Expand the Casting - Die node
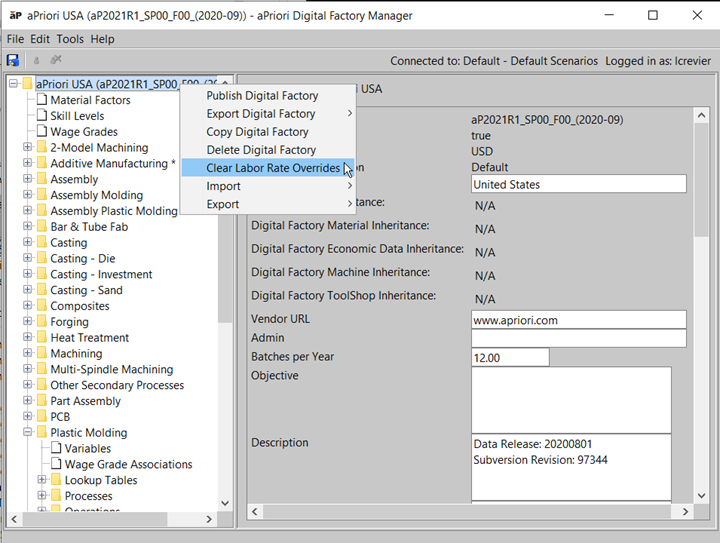This screenshot has height=543, width=720. [28, 258]
